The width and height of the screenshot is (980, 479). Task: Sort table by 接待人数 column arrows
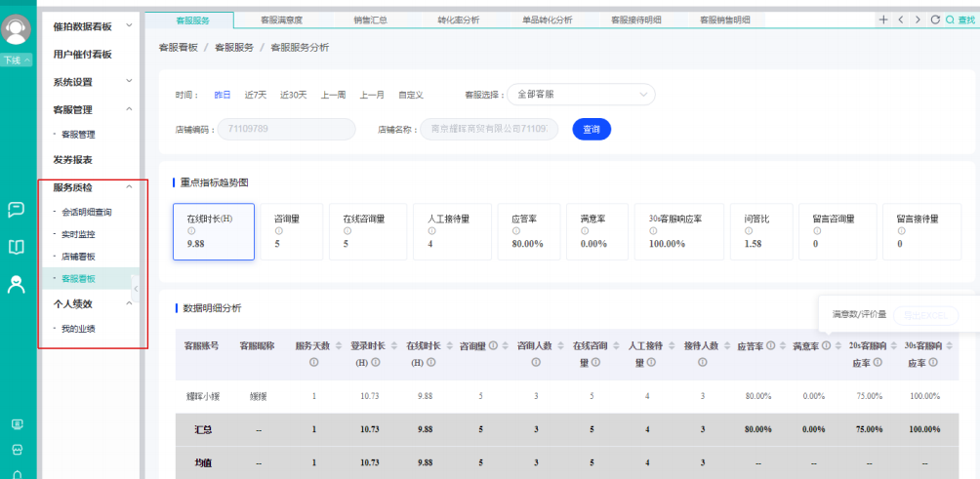point(727,346)
